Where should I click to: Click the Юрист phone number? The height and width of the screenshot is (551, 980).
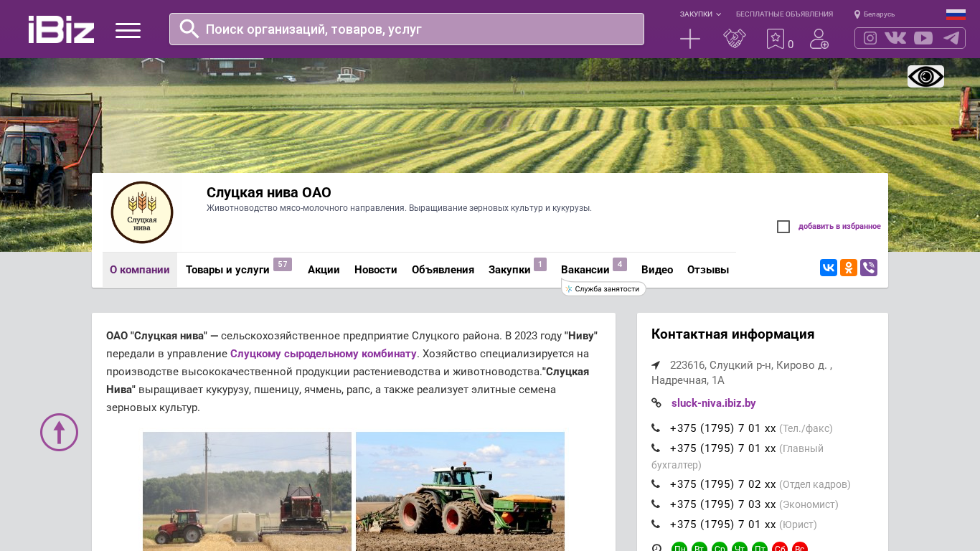723,524
